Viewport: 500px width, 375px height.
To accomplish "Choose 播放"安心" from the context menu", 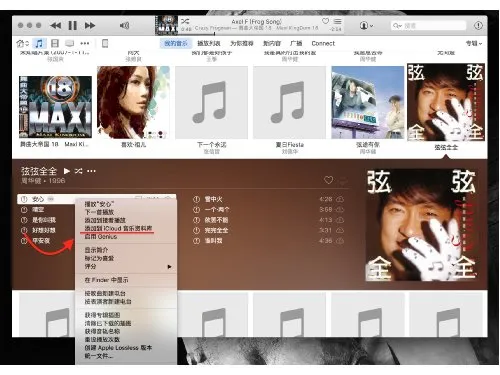I will 99,204.
